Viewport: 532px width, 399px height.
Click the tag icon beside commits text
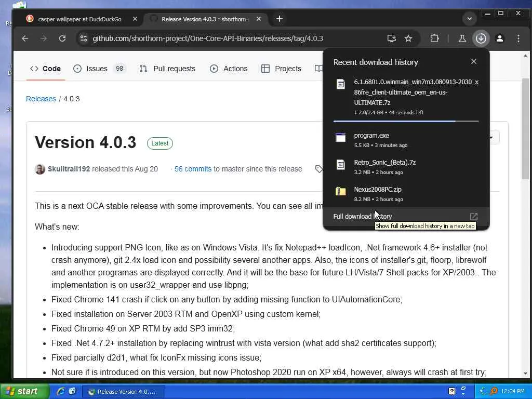318,169
